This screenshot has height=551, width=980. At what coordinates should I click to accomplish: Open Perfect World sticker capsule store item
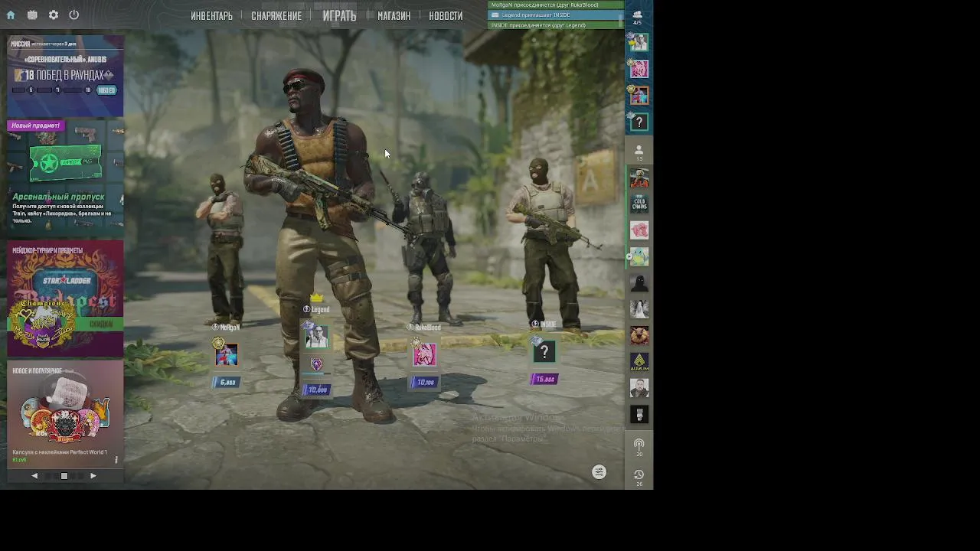pos(65,413)
